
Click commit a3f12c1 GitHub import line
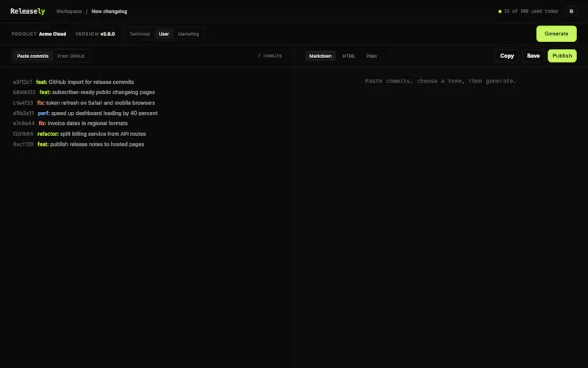point(73,82)
